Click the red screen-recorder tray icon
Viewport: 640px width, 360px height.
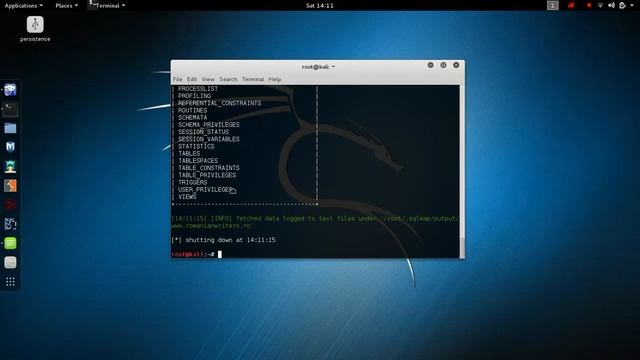[571, 5]
